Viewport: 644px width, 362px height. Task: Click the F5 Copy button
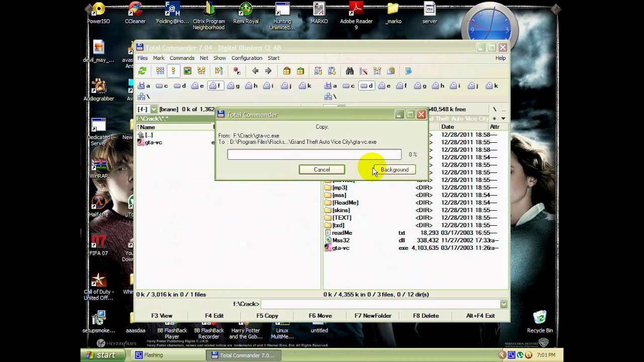pos(267,316)
